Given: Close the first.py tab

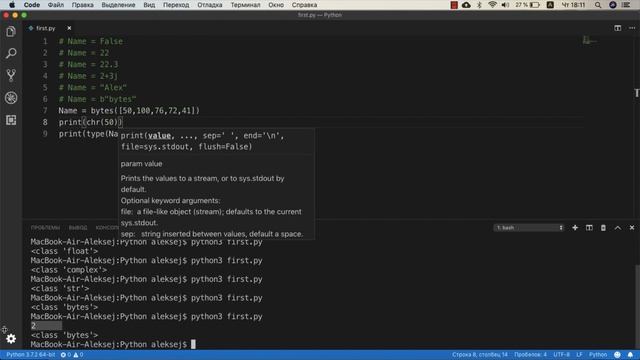Looking at the screenshot, I should (69, 28).
